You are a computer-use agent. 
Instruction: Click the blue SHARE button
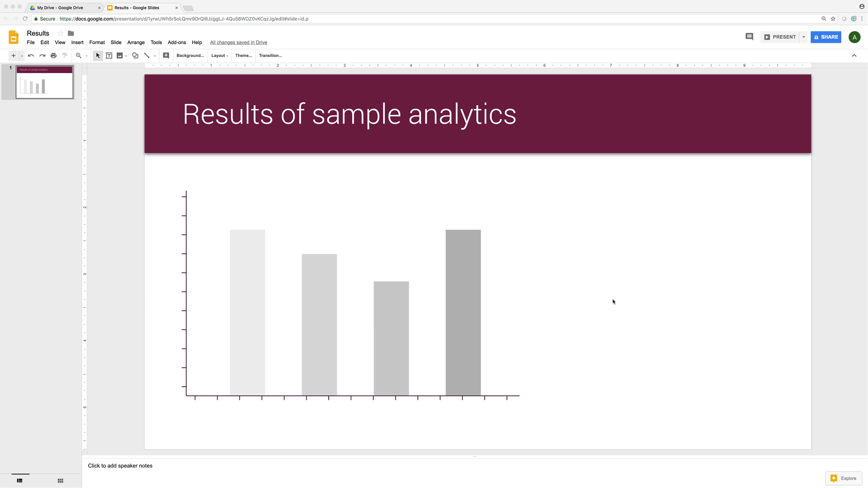(x=826, y=37)
